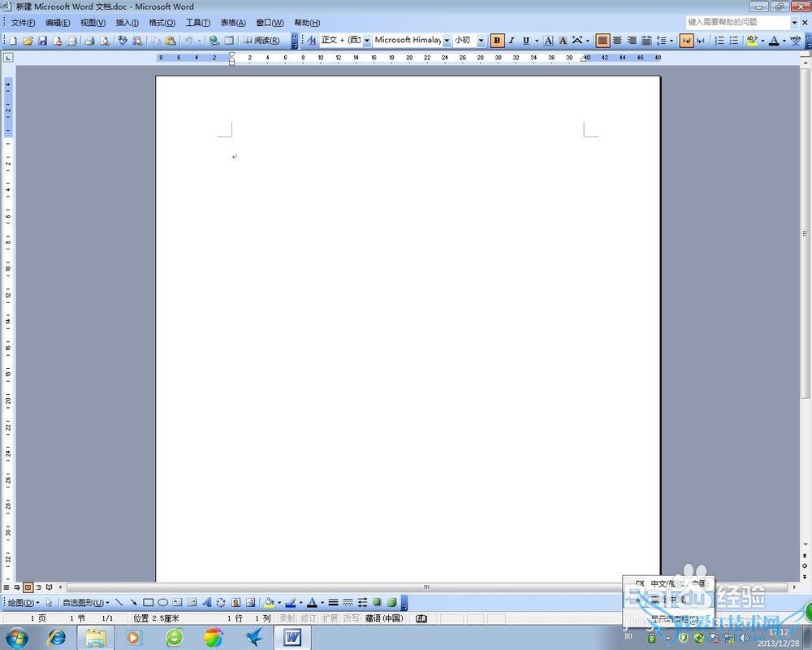812x650 pixels.
Task: Toggle bold formatting
Action: coord(497,41)
